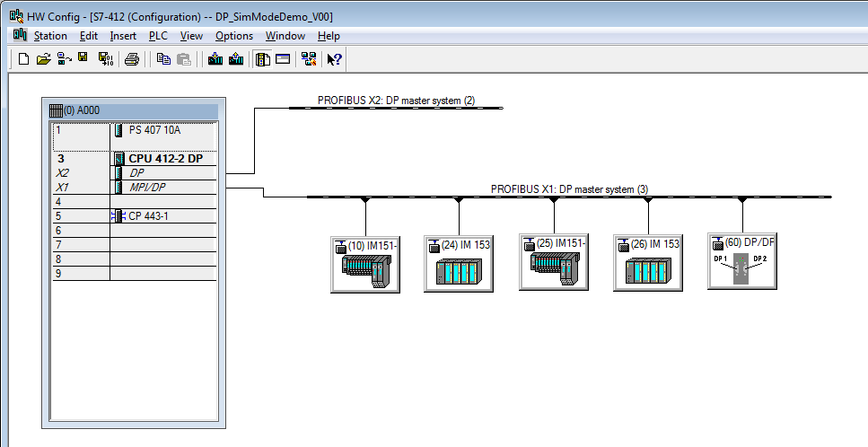Select the CP 443-1 module in slot 5
Screen dimensions: 868x447
[149, 215]
